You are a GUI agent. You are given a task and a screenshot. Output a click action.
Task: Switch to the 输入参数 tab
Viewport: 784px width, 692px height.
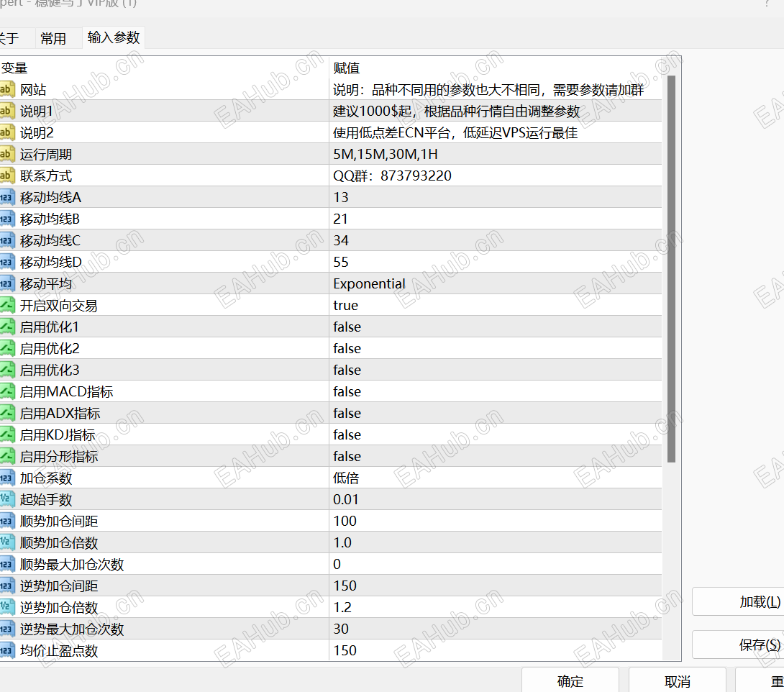tap(114, 37)
